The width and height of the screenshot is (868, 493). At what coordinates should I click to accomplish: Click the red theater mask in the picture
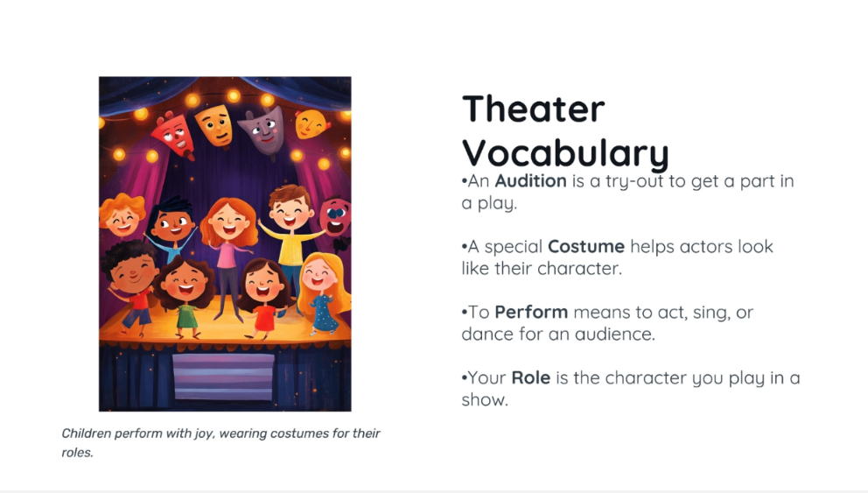173,133
